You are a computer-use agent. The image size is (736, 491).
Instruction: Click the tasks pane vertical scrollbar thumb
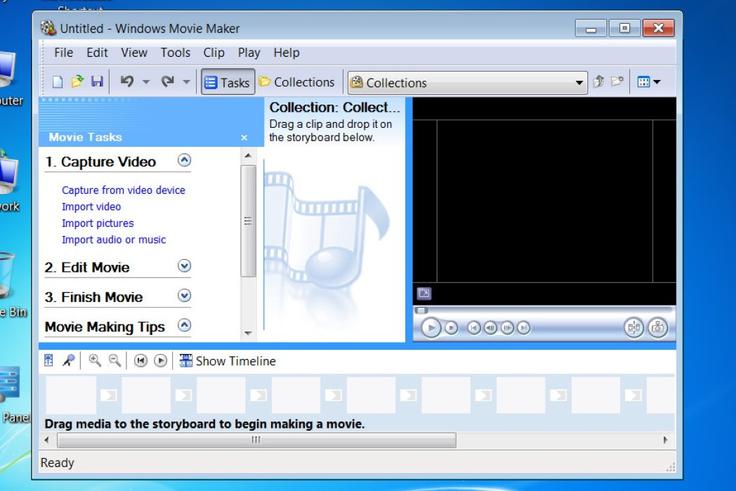pos(248,221)
